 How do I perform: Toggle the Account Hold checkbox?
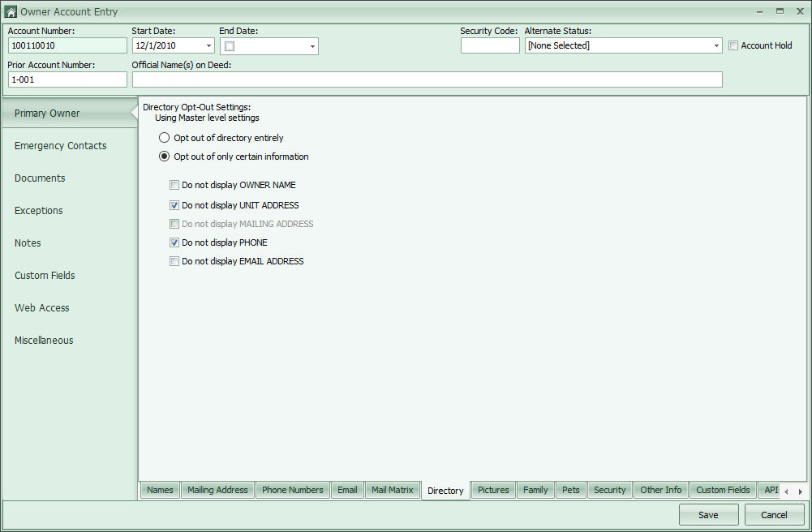point(733,45)
